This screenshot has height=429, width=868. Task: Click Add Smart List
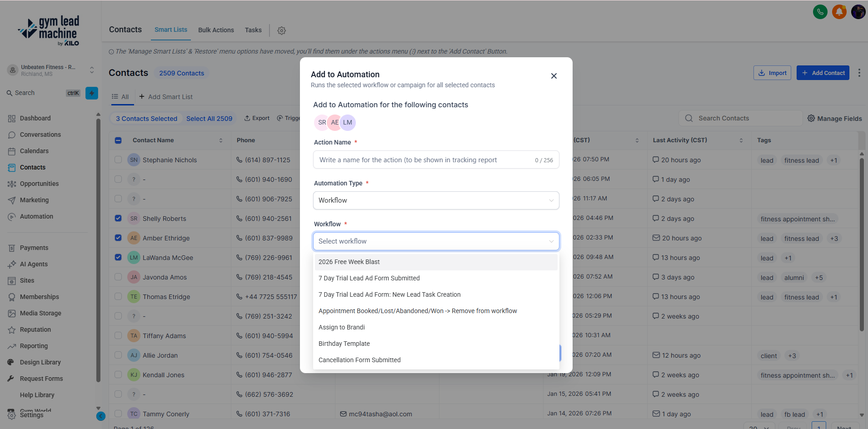pos(166,97)
